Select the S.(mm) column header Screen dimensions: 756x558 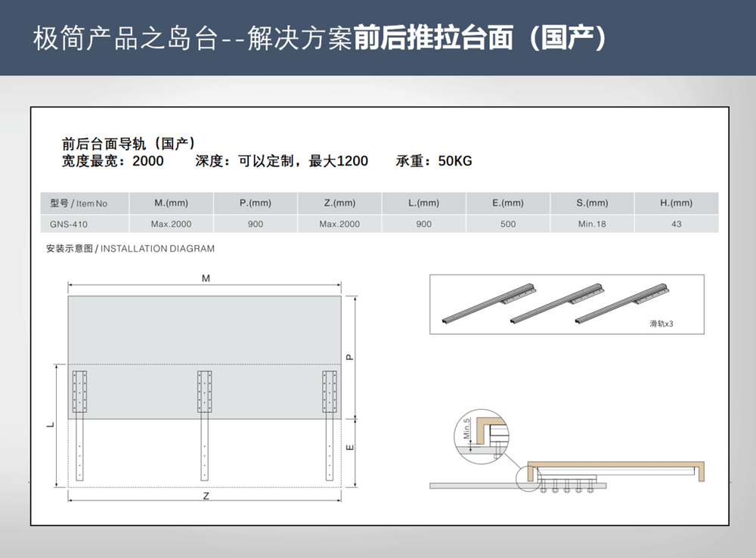pyautogui.click(x=592, y=203)
